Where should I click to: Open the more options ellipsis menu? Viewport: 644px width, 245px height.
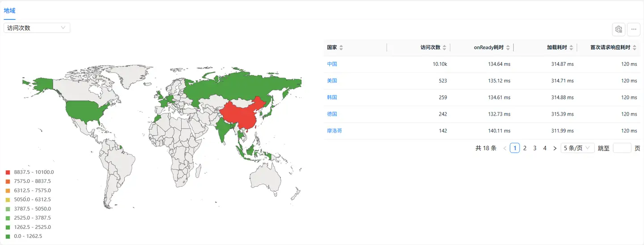tap(633, 29)
